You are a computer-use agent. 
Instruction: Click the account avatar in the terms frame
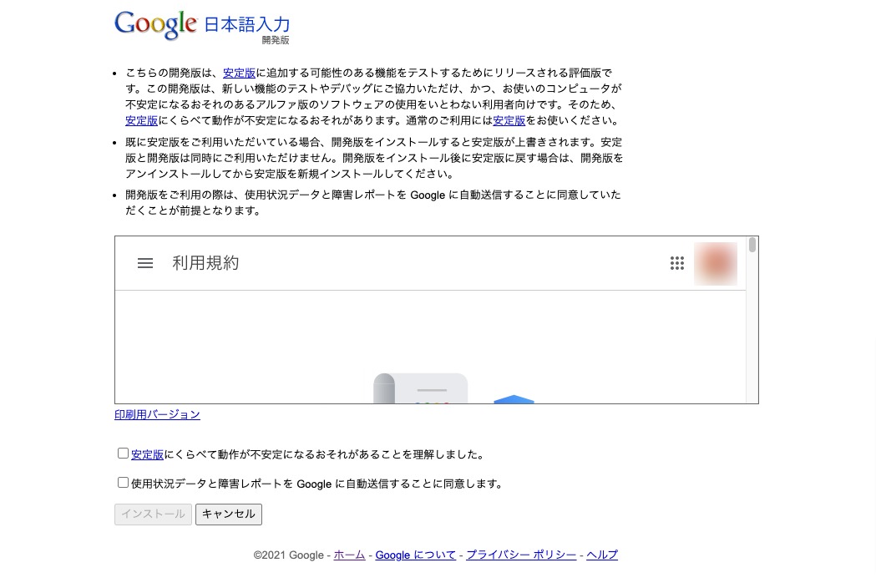[x=715, y=263]
